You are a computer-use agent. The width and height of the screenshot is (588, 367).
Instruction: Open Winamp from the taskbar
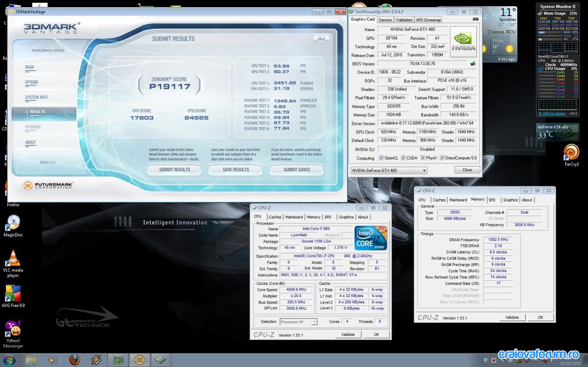[96, 360]
